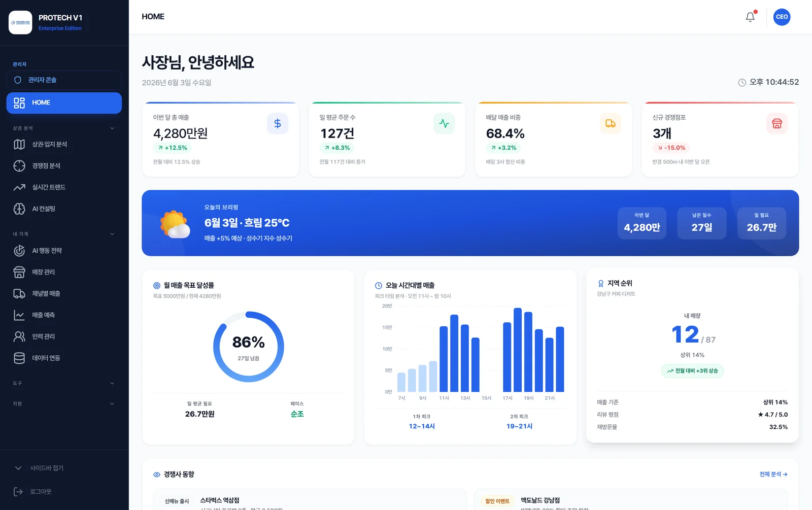Screen dimensions: 812x510
Task: Expand the 도구 sidebar section
Action: pyautogui.click(x=64, y=383)
